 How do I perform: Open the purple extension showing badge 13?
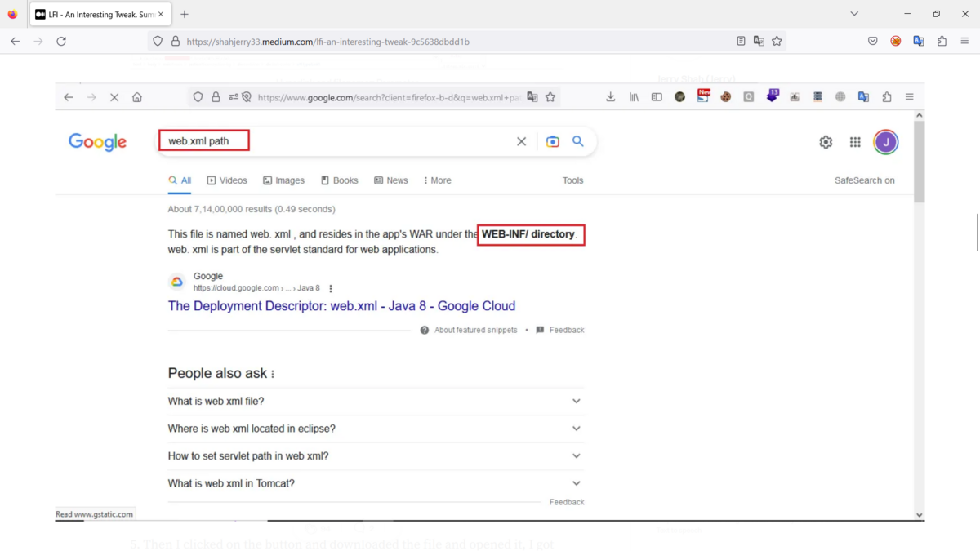tap(772, 96)
